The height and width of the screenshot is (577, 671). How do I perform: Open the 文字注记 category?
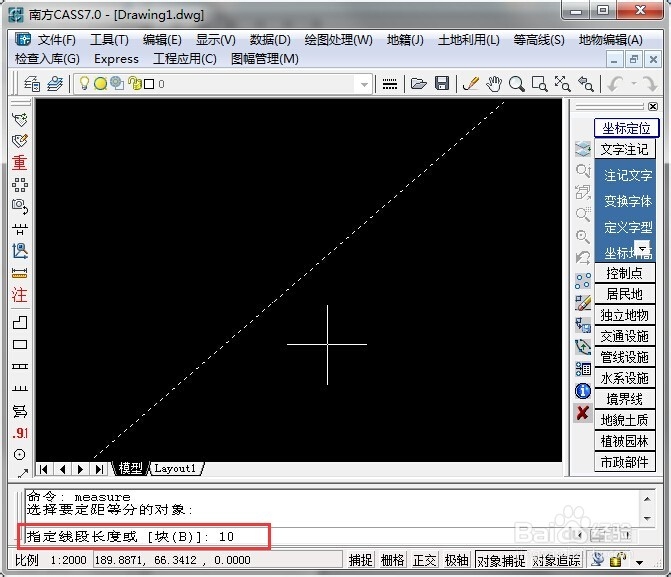(x=624, y=149)
